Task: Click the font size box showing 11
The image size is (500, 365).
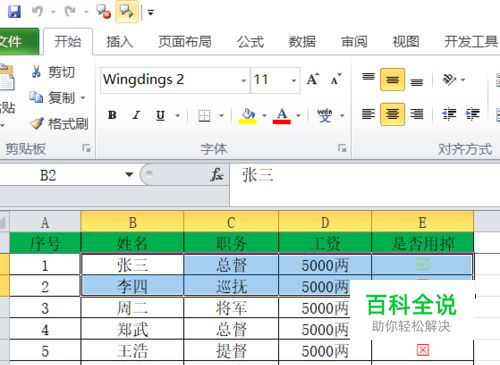Action: [270, 80]
